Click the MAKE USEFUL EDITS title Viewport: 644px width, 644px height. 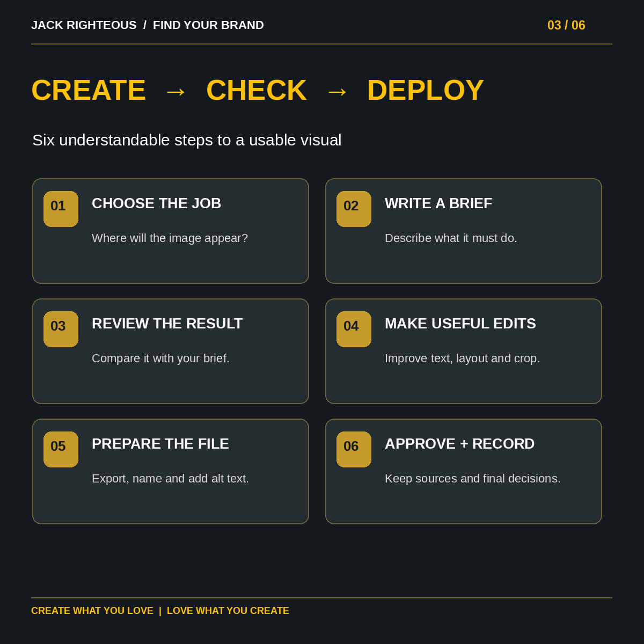(x=460, y=324)
